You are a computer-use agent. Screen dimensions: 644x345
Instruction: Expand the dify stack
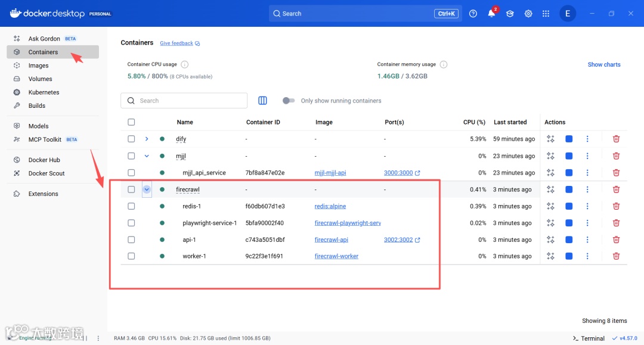147,139
